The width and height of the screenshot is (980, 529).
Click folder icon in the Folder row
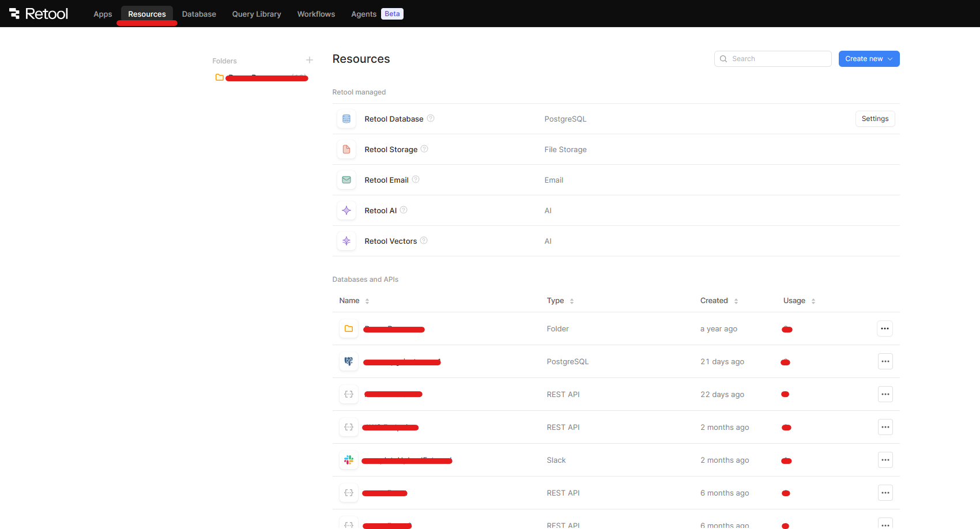pos(349,328)
